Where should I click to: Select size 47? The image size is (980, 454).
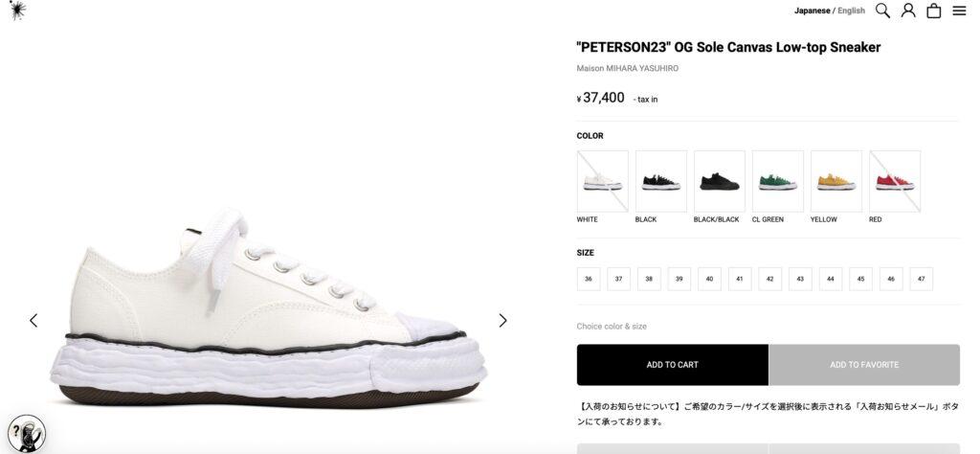(x=922, y=279)
